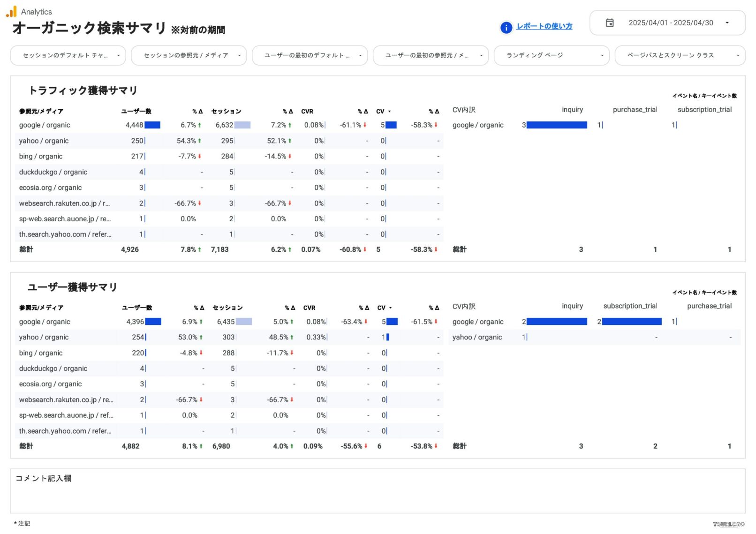
Task: Open the ページパスとスクリーン クラス filter
Action: [x=680, y=55]
